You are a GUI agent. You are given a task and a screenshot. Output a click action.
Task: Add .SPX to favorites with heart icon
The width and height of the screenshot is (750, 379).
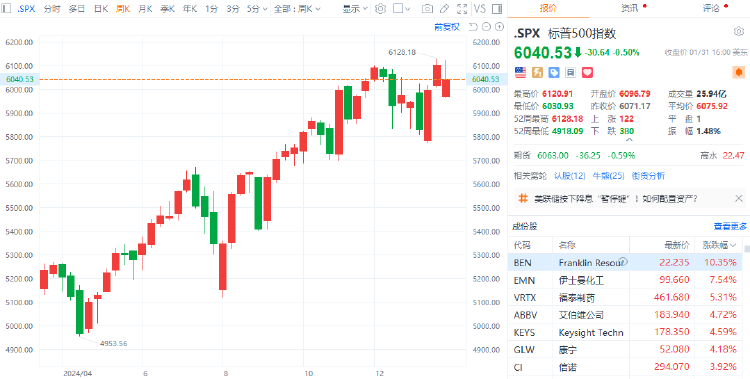(x=587, y=72)
